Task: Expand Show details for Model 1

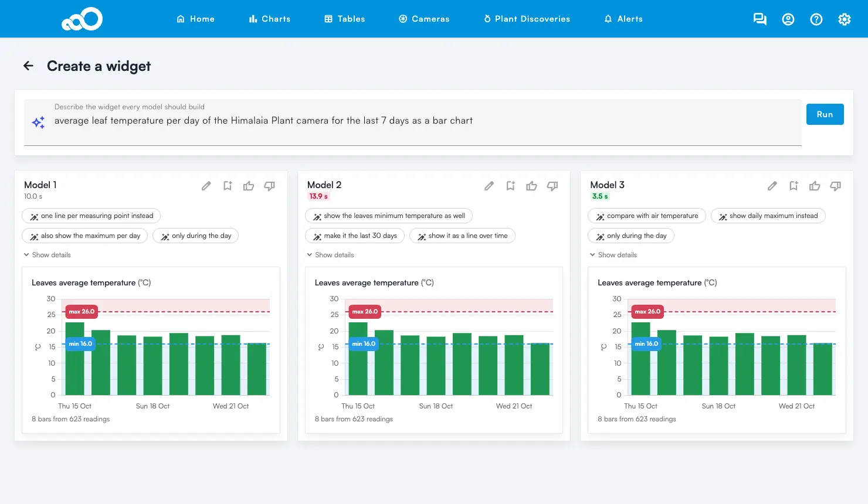Action: (x=47, y=255)
